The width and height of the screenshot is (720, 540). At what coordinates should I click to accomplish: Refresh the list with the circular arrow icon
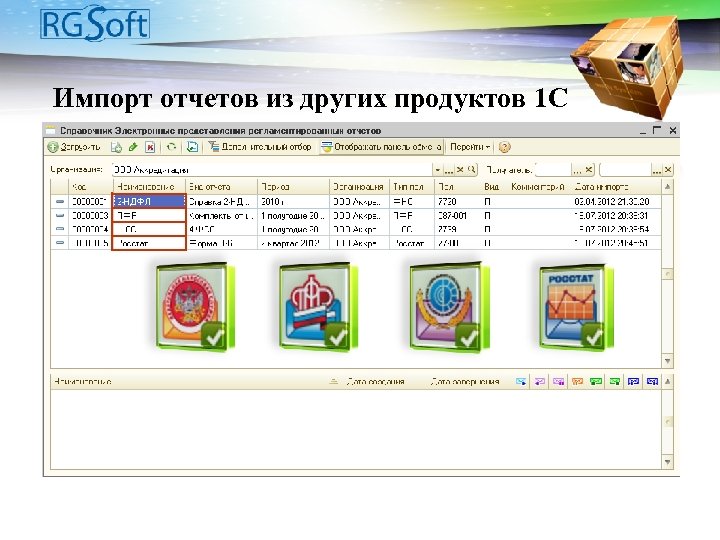click(x=171, y=147)
